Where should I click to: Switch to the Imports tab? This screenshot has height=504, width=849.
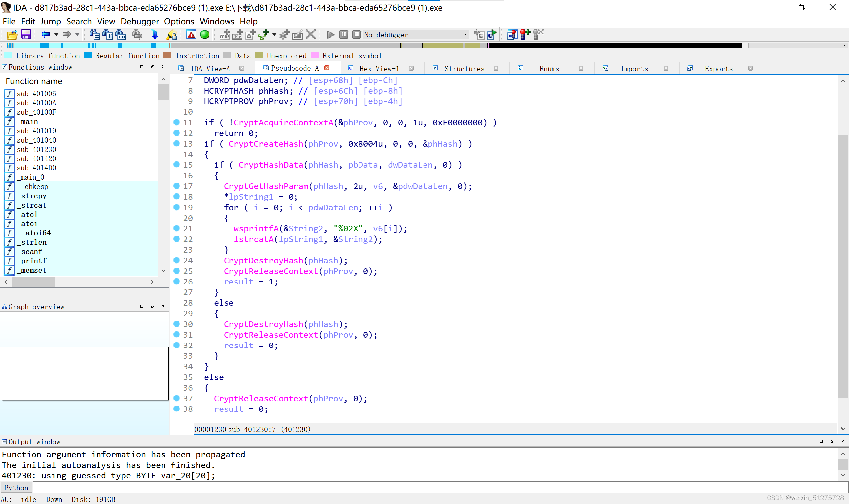click(x=634, y=69)
